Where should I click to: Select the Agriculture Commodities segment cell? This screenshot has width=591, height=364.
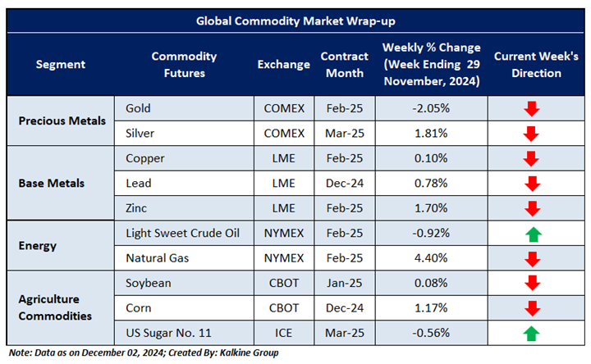click(56, 307)
